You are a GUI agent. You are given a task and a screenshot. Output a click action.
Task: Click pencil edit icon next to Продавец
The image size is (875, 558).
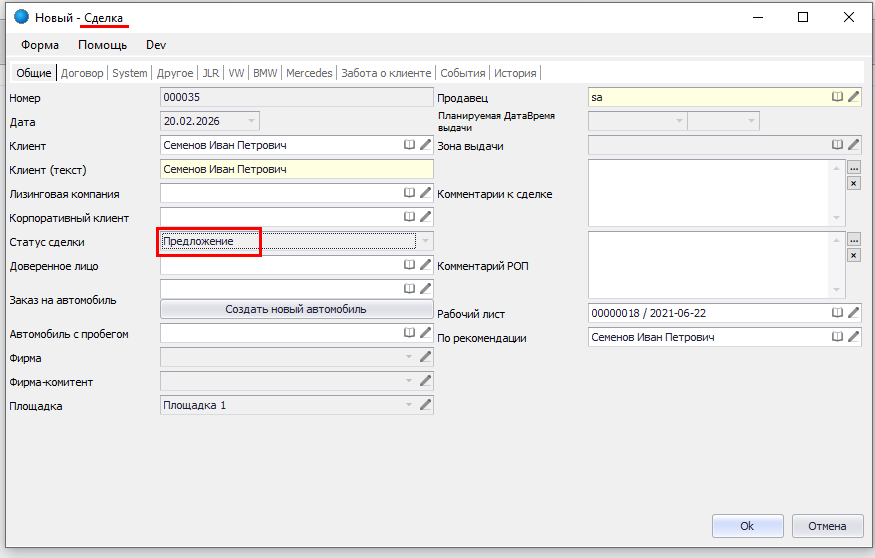pyautogui.click(x=853, y=98)
